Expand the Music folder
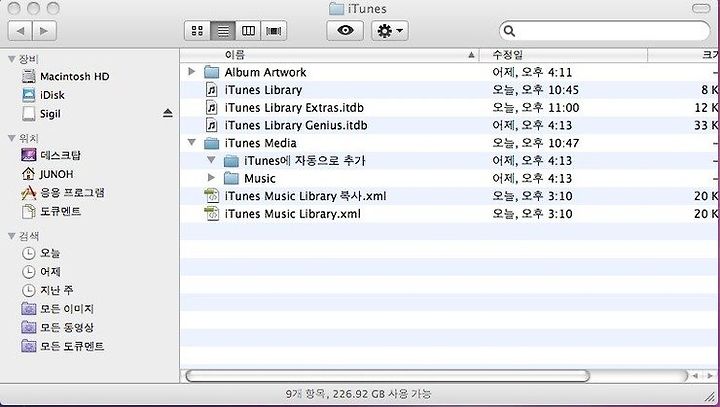Viewport: 720px width, 407px height. point(211,177)
